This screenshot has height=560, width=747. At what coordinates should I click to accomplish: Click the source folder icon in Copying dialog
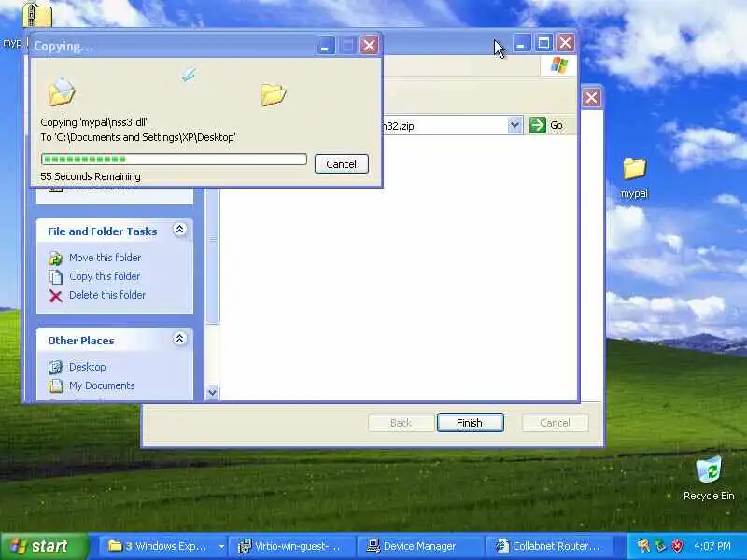62,91
